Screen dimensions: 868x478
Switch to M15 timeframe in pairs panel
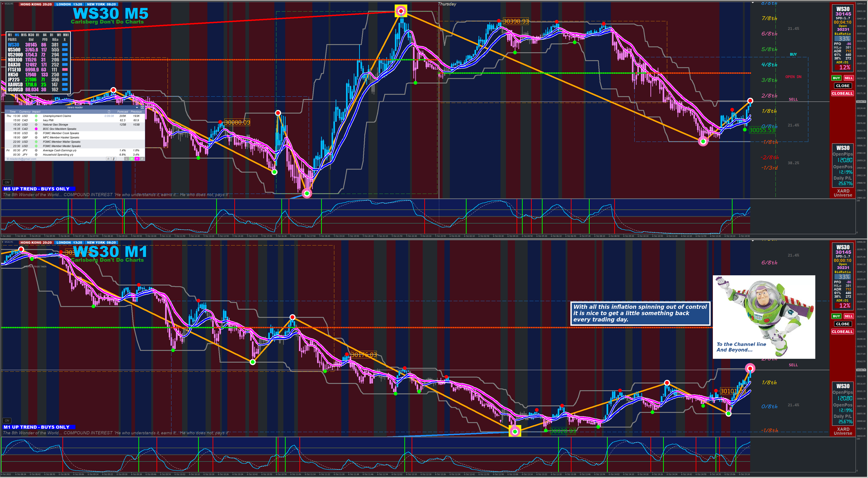click(24, 35)
